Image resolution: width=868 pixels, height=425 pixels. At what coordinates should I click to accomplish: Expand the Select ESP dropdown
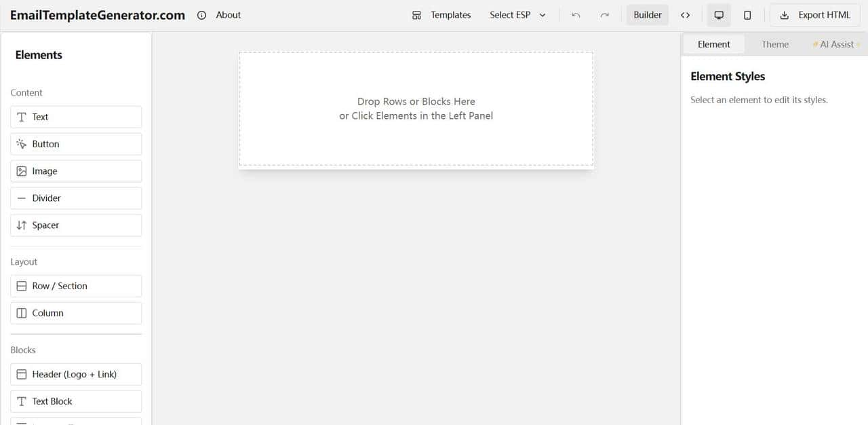click(517, 15)
